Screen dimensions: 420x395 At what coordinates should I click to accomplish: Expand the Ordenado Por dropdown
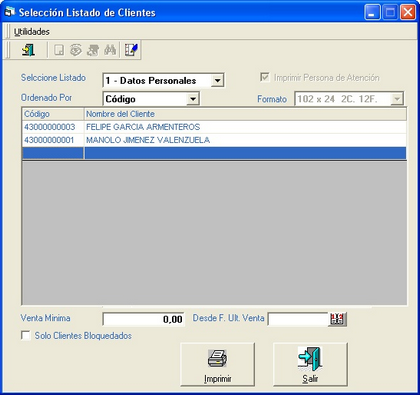(193, 99)
